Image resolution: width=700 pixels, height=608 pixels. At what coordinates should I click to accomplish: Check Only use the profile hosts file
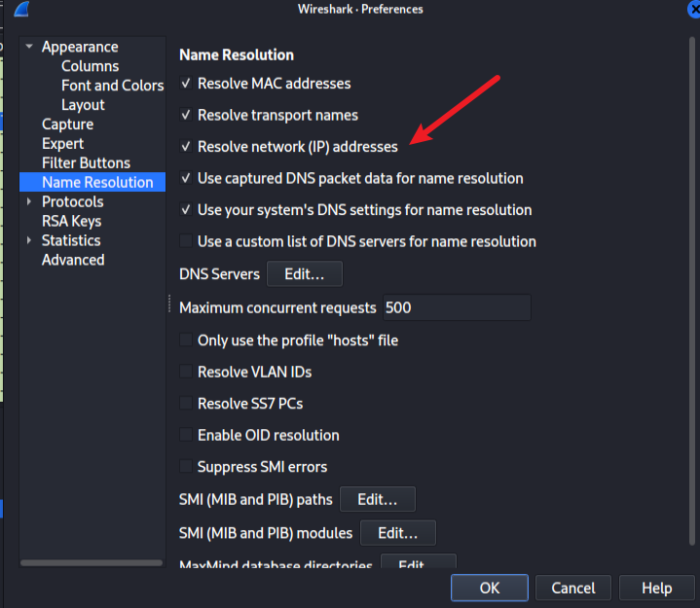tap(186, 340)
